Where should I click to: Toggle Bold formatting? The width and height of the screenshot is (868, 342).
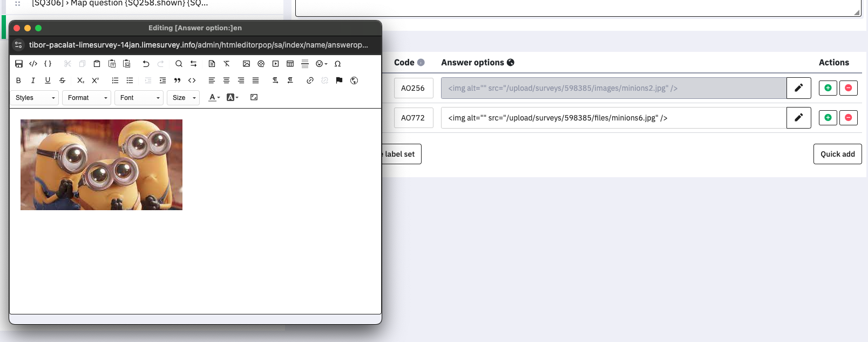(x=19, y=81)
